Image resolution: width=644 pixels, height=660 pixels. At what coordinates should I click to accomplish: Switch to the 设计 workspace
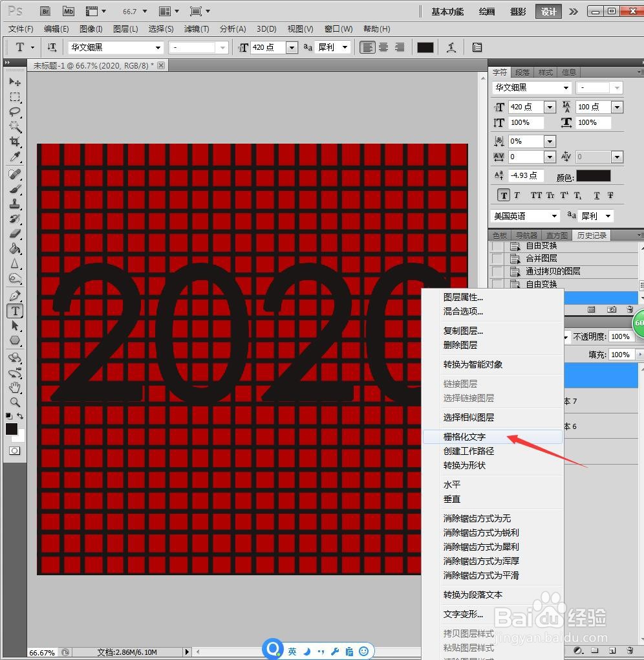click(548, 12)
